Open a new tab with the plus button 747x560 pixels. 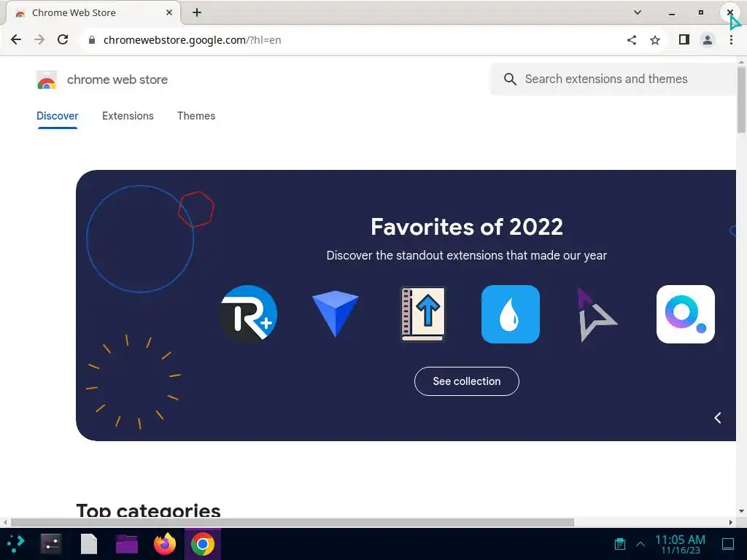tap(197, 12)
